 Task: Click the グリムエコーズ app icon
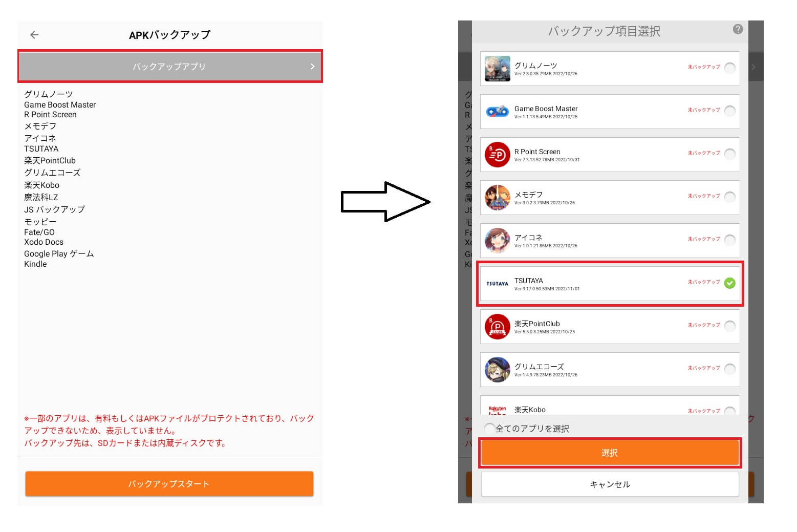click(497, 370)
